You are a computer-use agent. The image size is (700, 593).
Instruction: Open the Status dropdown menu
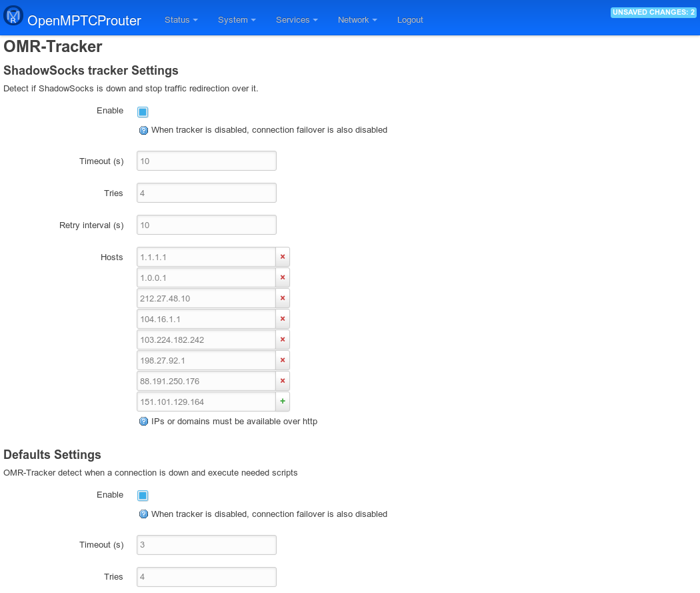[x=181, y=20]
